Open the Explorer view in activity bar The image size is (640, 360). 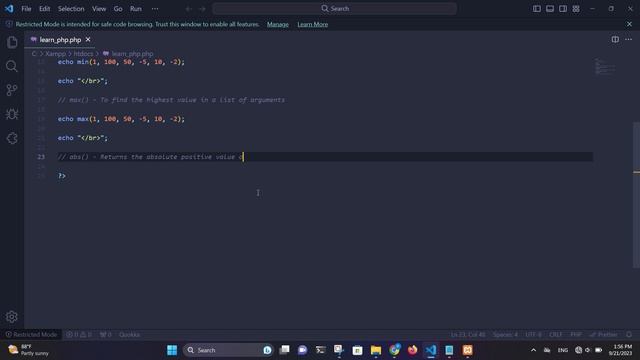pyautogui.click(x=12, y=42)
